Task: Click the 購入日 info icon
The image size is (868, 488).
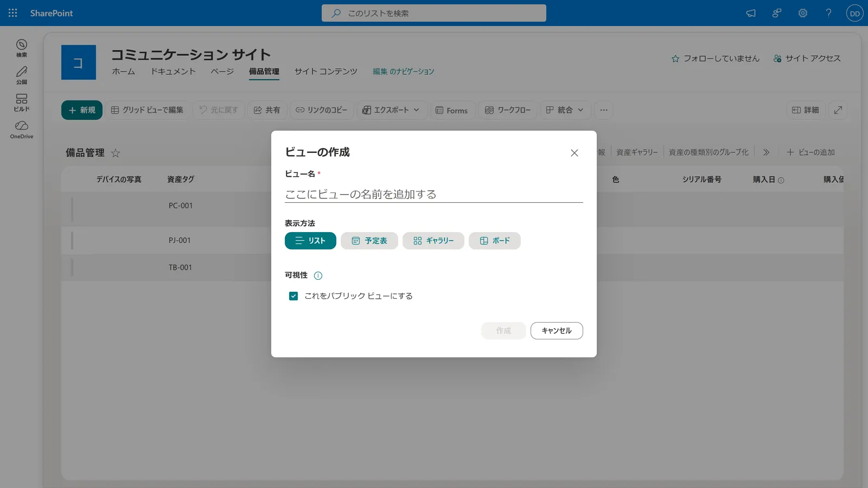Action: [x=781, y=180]
